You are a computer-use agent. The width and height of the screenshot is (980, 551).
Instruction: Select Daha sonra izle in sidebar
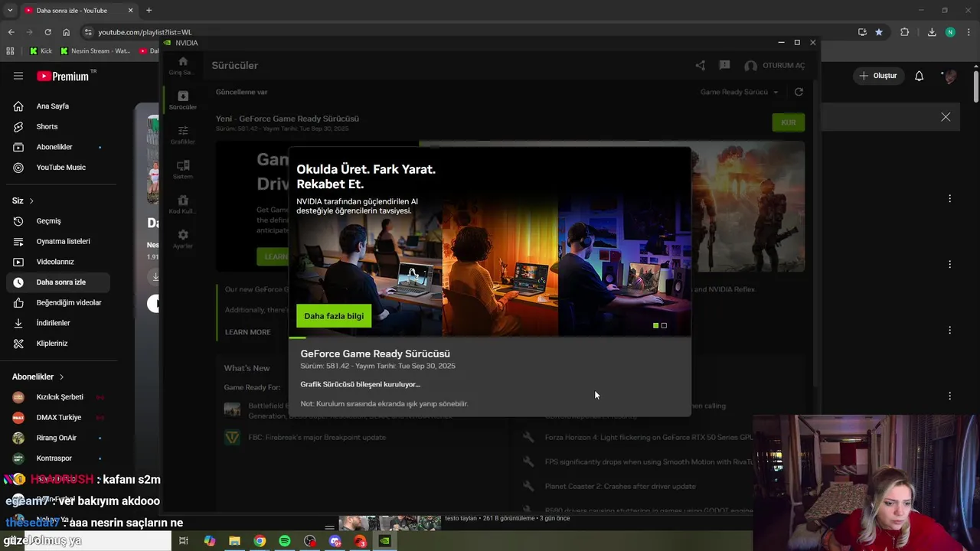[58, 282]
